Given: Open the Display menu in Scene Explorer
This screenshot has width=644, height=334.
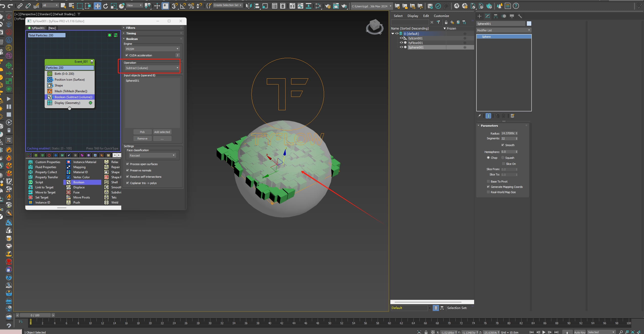Looking at the screenshot, I should tap(413, 16).
